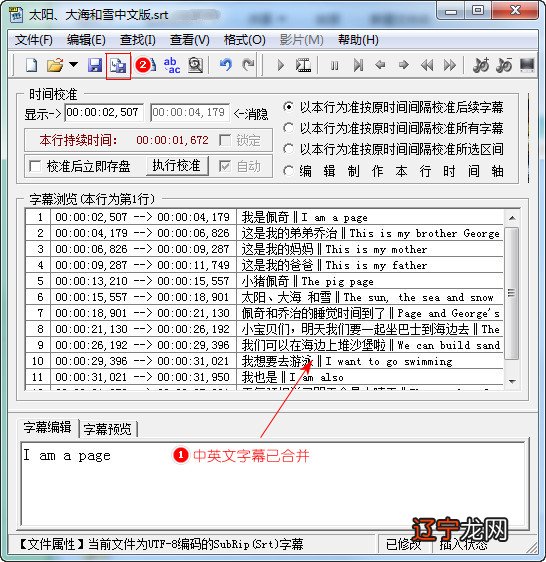Click the Undo arrow icon

(225, 65)
